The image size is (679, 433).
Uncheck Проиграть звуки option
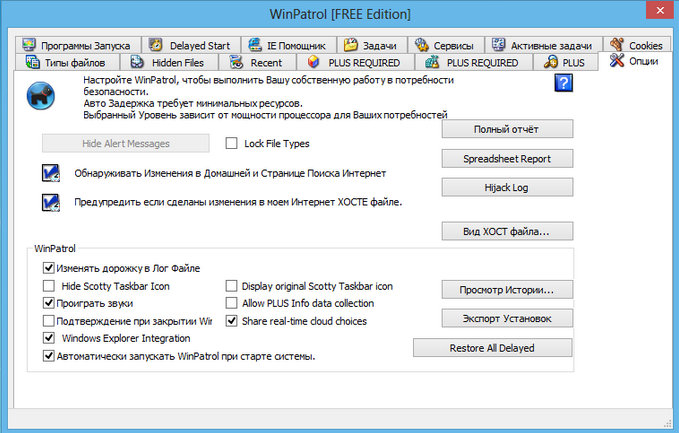48,303
